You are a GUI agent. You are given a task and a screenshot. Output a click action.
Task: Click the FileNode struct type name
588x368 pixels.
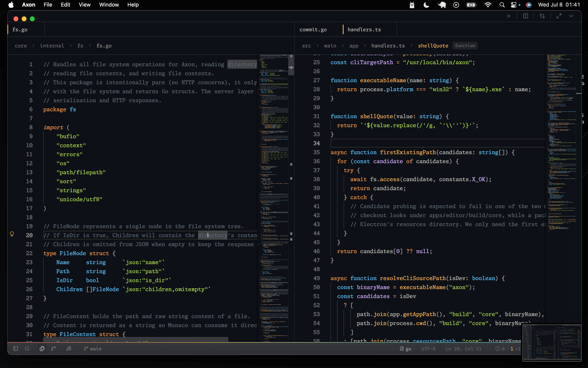tap(73, 253)
